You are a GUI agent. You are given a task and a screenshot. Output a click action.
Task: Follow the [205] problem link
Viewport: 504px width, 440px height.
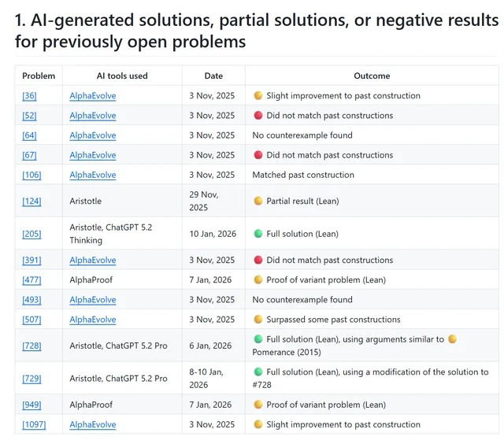(31, 234)
